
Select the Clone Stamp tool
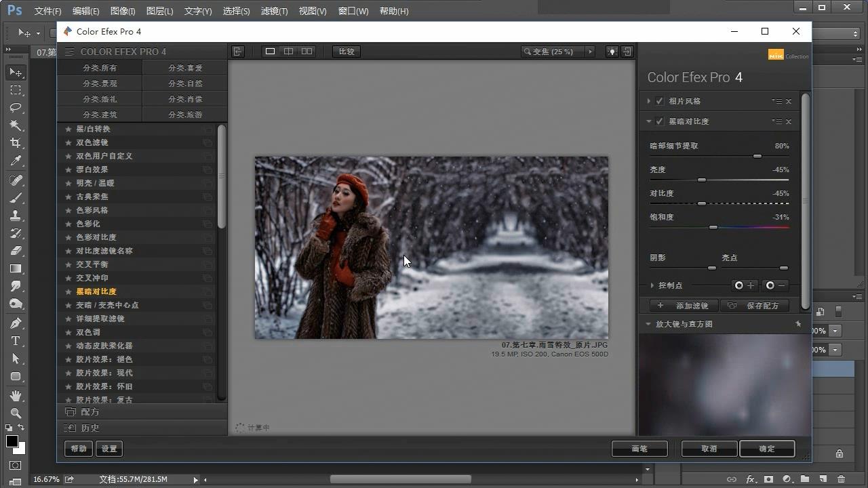pyautogui.click(x=15, y=216)
